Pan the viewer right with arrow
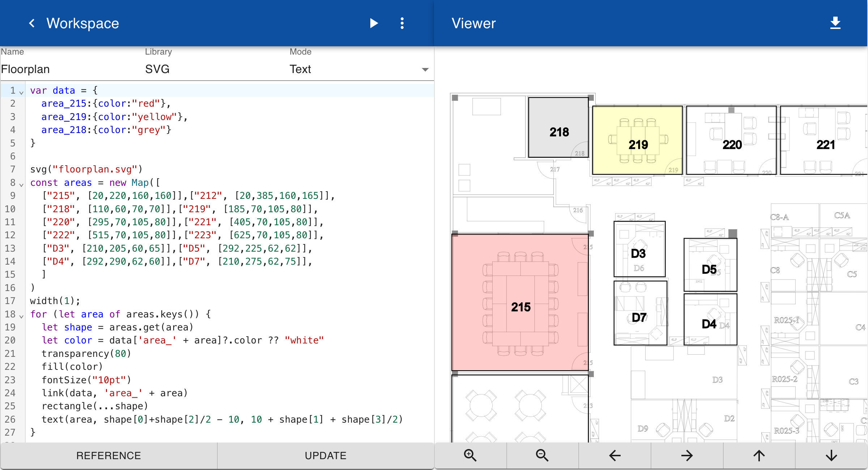 687,456
